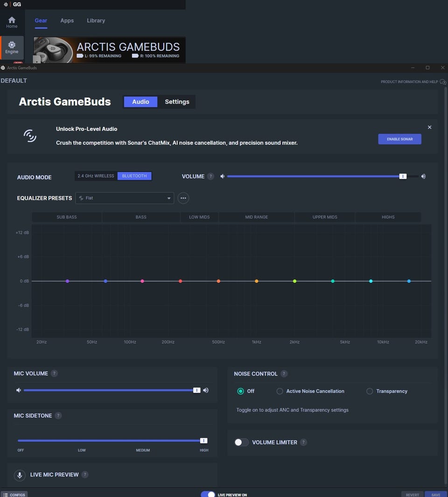Image resolution: width=448 pixels, height=497 pixels.
Task: Select the teal EQ point near 5kHz
Action: pos(333,281)
